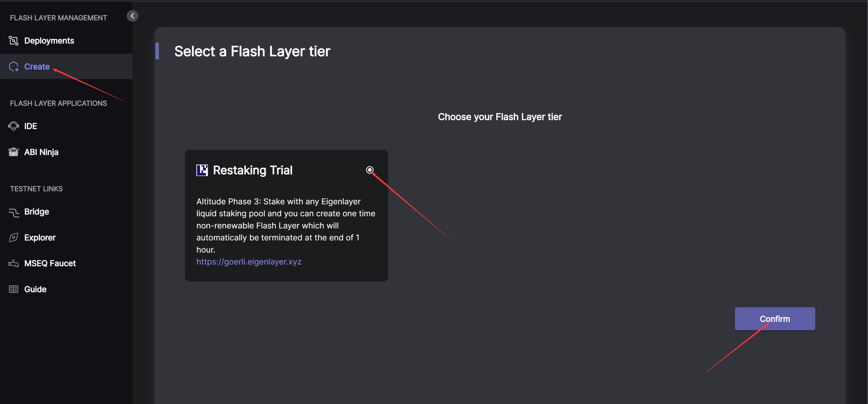Go to the Bridge testnet link

pos(66,212)
